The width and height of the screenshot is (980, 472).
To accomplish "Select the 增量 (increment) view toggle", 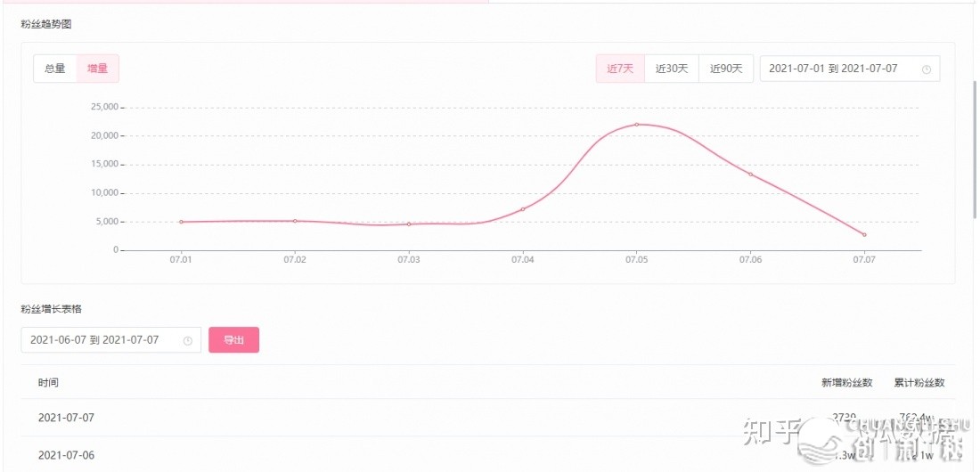I will pos(97,69).
